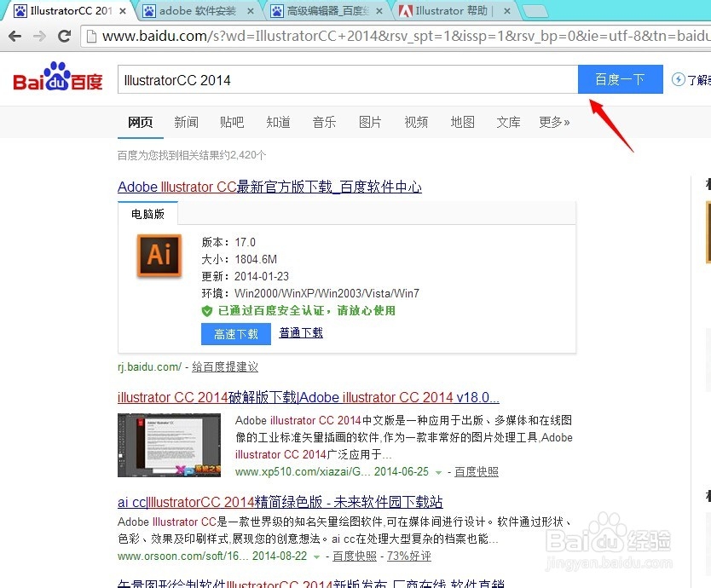Click the 已通过百度安全认证 green shield
Screen dimensions: 711x588
point(207,311)
